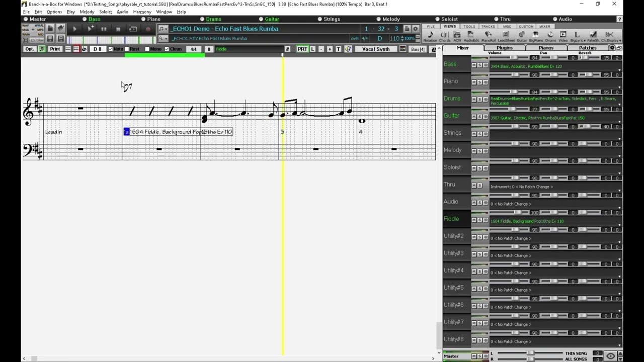Click the 4/4 time signature button
The height and width of the screenshot is (362, 644).
pos(193,49)
